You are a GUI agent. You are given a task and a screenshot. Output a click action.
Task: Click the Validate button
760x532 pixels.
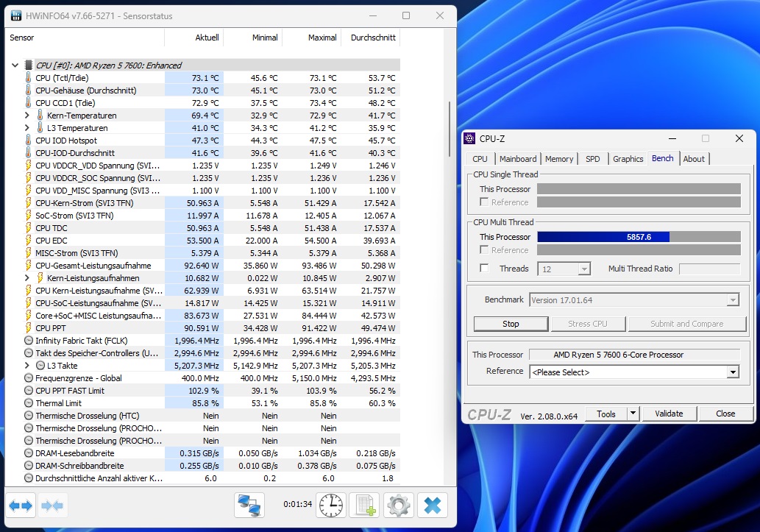669,414
